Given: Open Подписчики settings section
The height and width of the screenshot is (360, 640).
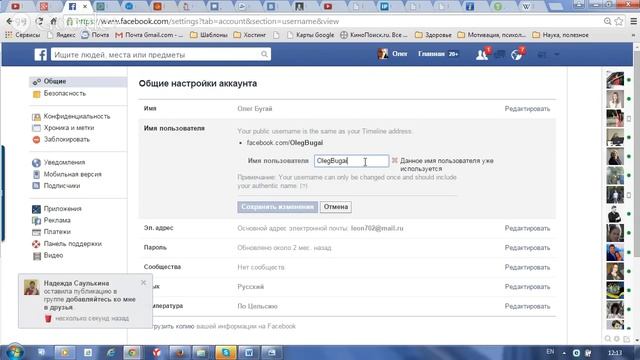Looking at the screenshot, I should tap(62, 186).
